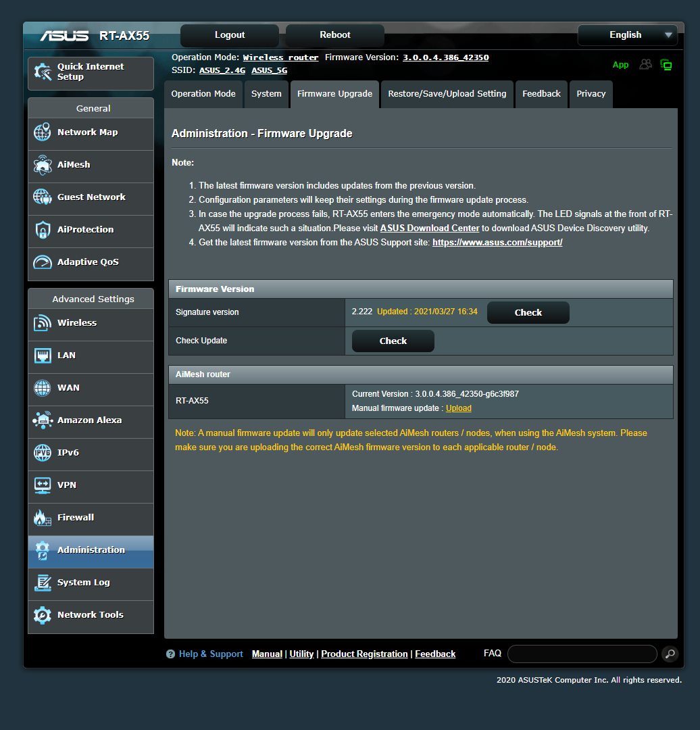Open System Log menu label
Image resolution: width=700 pixels, height=730 pixels.
click(x=84, y=583)
